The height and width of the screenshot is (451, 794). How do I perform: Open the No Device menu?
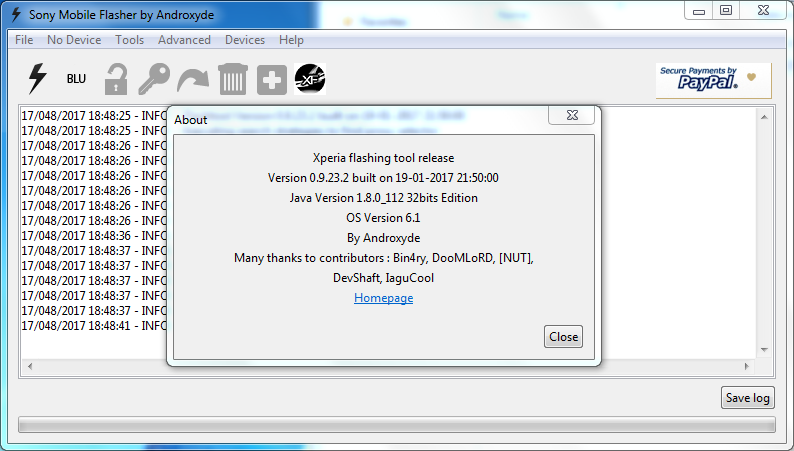click(74, 40)
